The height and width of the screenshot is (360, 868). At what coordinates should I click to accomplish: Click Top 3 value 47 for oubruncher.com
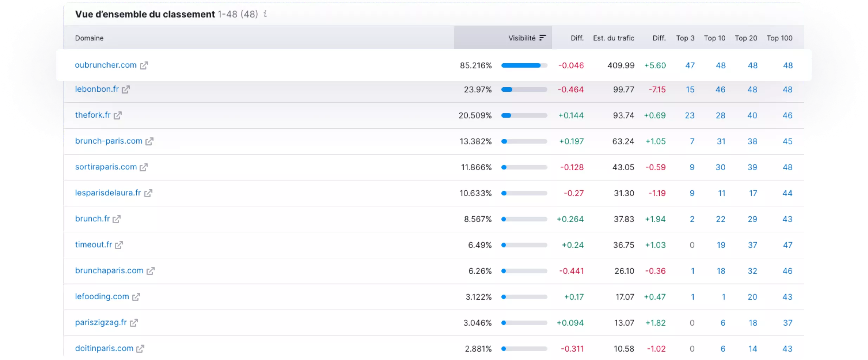click(x=689, y=65)
